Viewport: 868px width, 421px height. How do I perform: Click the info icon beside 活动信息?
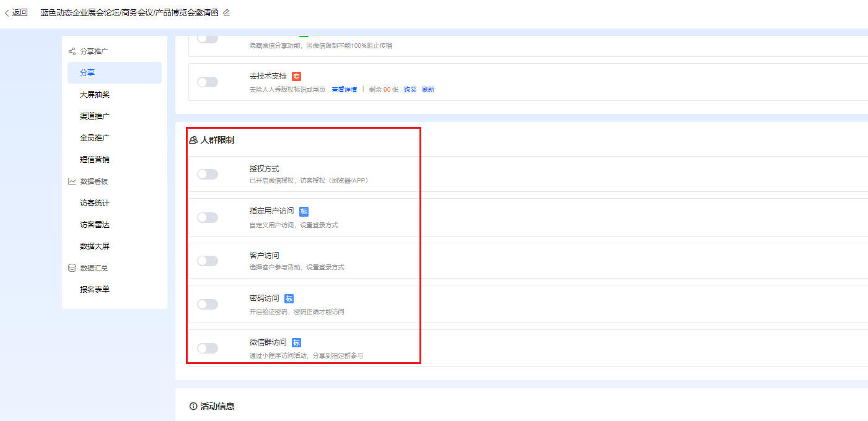pyautogui.click(x=193, y=406)
